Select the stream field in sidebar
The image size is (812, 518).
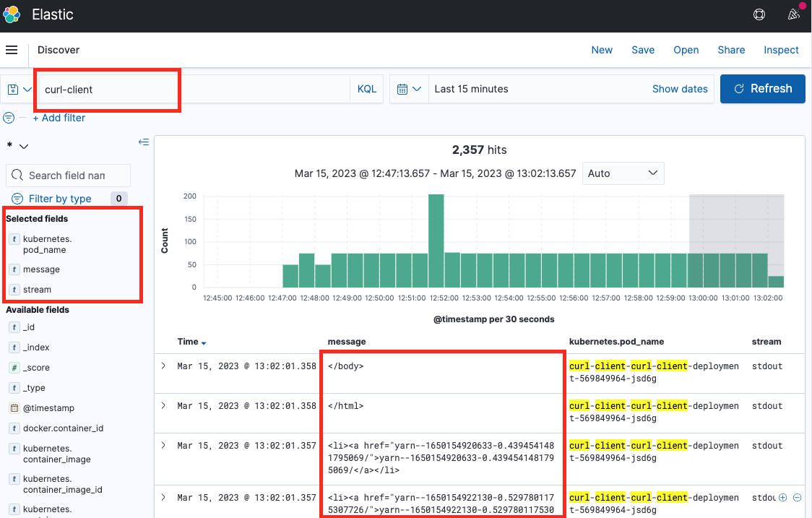[37, 290]
